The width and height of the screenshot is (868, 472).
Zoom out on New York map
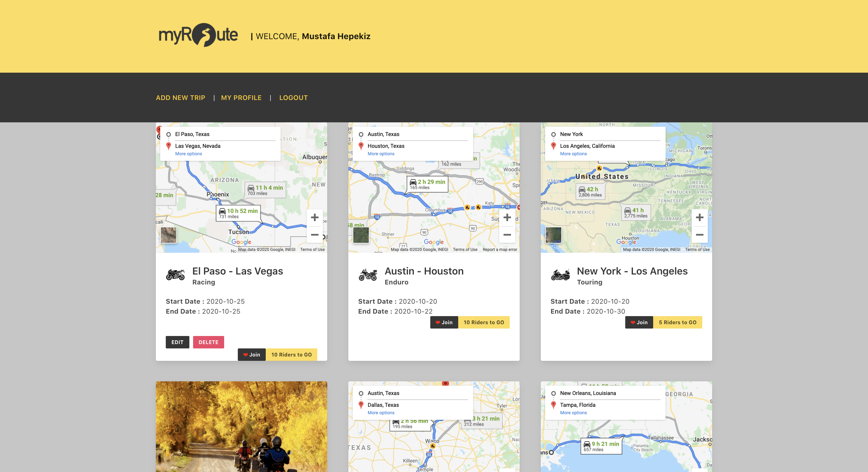click(699, 235)
